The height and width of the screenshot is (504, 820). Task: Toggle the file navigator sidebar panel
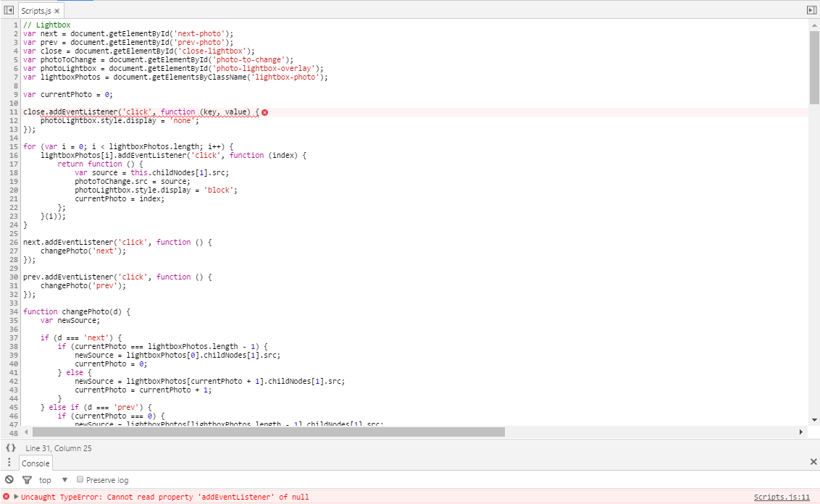point(8,9)
